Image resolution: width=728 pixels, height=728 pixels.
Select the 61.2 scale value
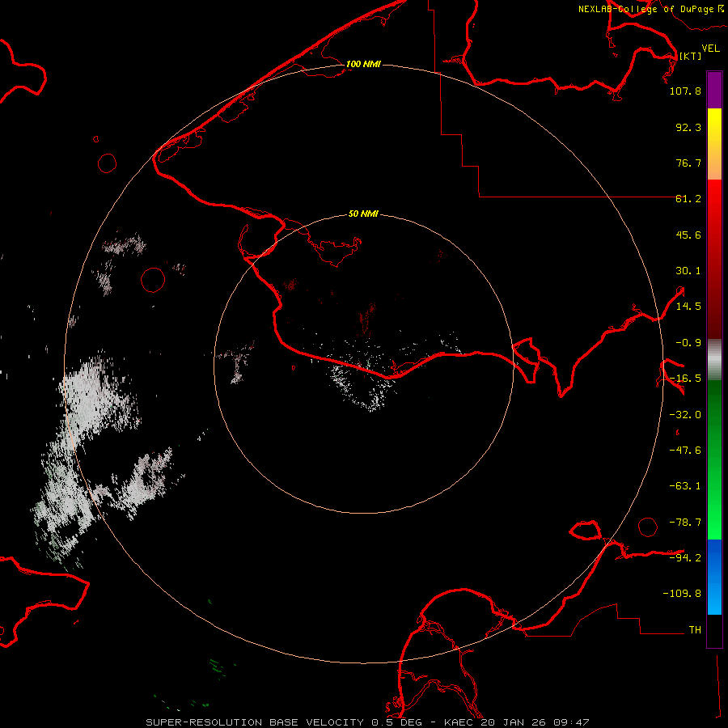click(x=688, y=199)
